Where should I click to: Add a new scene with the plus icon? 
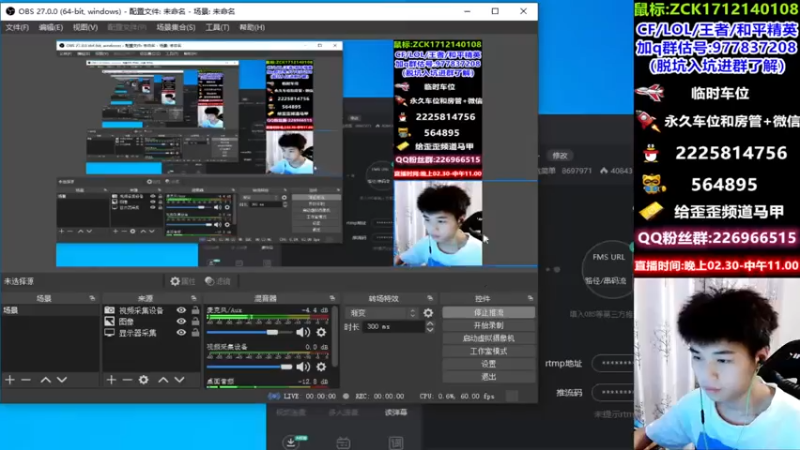coord(10,380)
